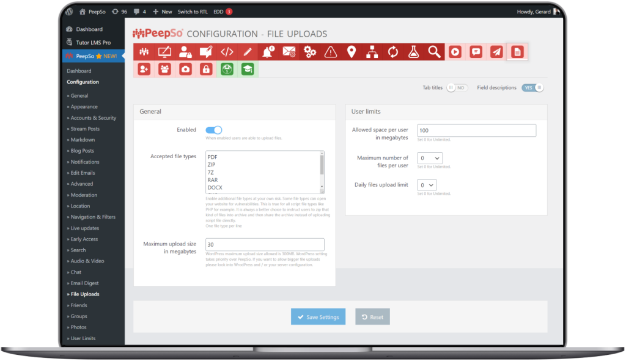626x364 pixels.
Task: Open PeepSo NEW! sidebar menu
Action: 94,56
